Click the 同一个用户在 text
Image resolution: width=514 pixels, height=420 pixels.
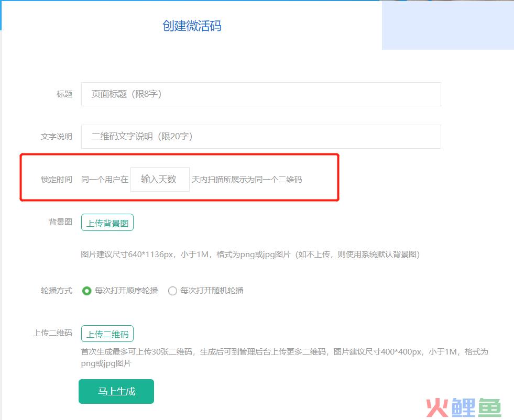coord(105,180)
